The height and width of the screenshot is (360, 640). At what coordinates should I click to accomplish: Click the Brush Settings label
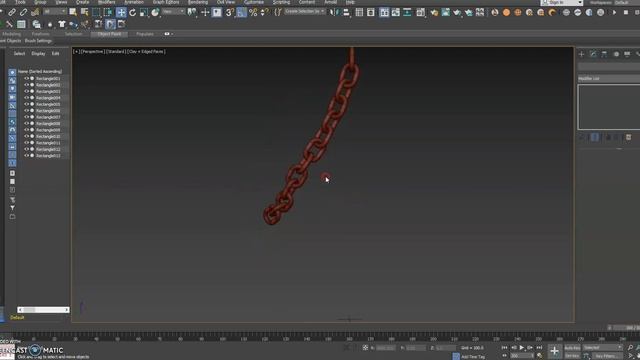(38, 41)
